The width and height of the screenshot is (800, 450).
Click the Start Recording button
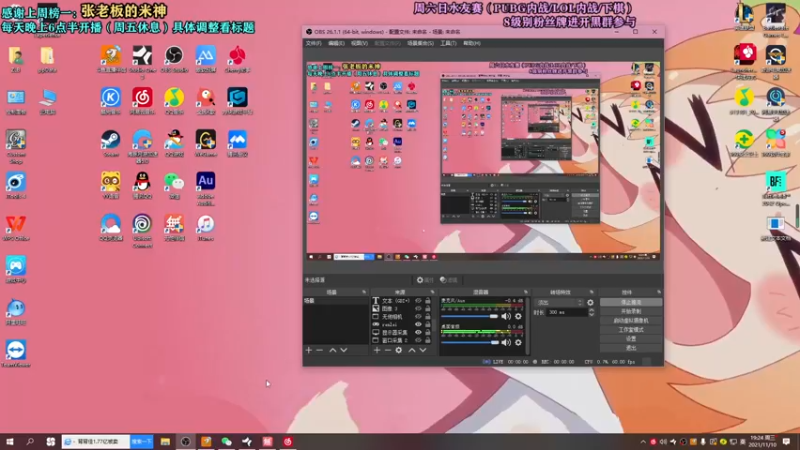pos(631,311)
